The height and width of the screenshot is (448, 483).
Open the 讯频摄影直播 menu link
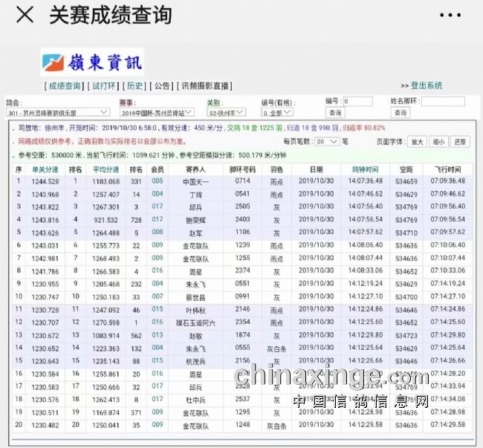point(205,86)
